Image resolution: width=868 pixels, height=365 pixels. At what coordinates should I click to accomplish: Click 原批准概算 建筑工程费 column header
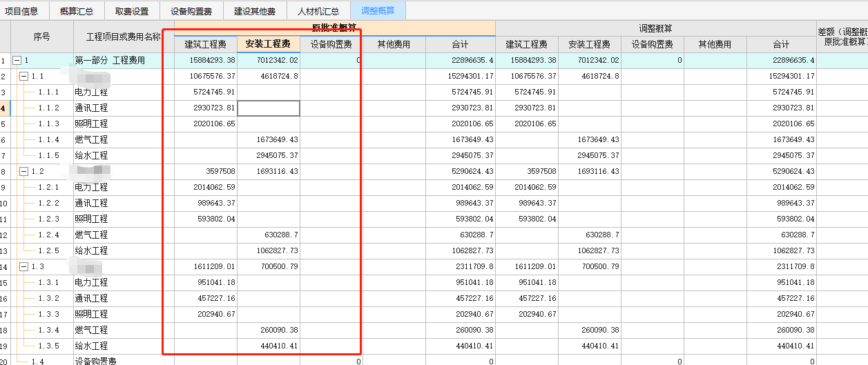(206, 44)
